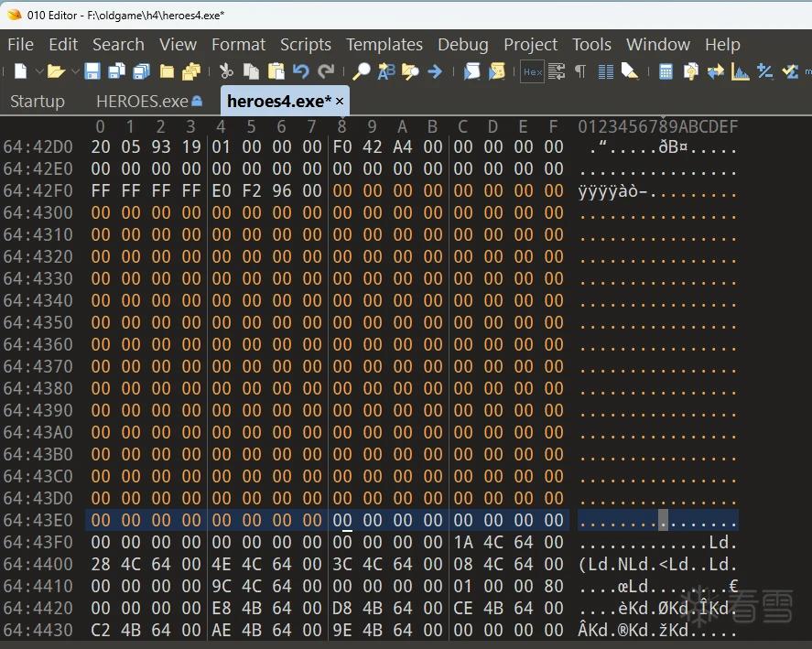Expand the Open file dropdown arrow

[x=75, y=71]
